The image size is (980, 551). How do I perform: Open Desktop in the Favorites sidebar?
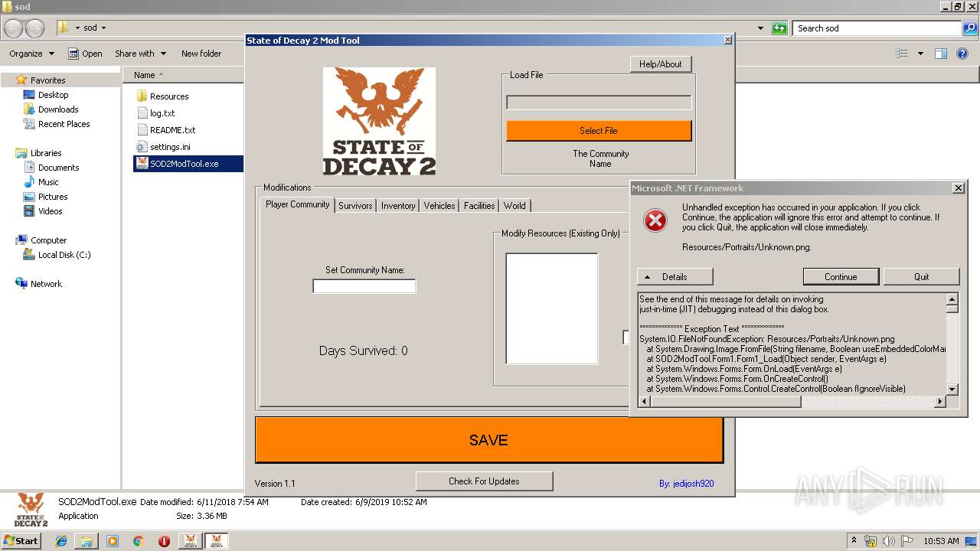(x=53, y=95)
